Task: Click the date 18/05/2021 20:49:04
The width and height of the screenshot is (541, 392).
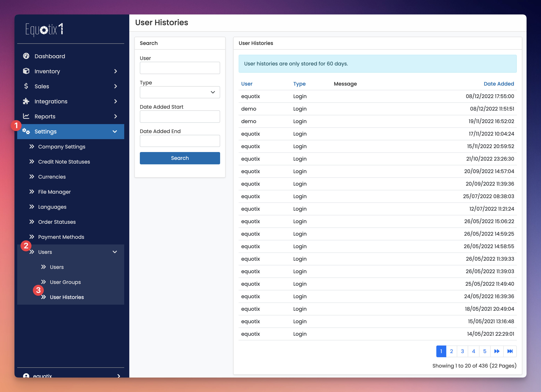Action: click(x=489, y=309)
